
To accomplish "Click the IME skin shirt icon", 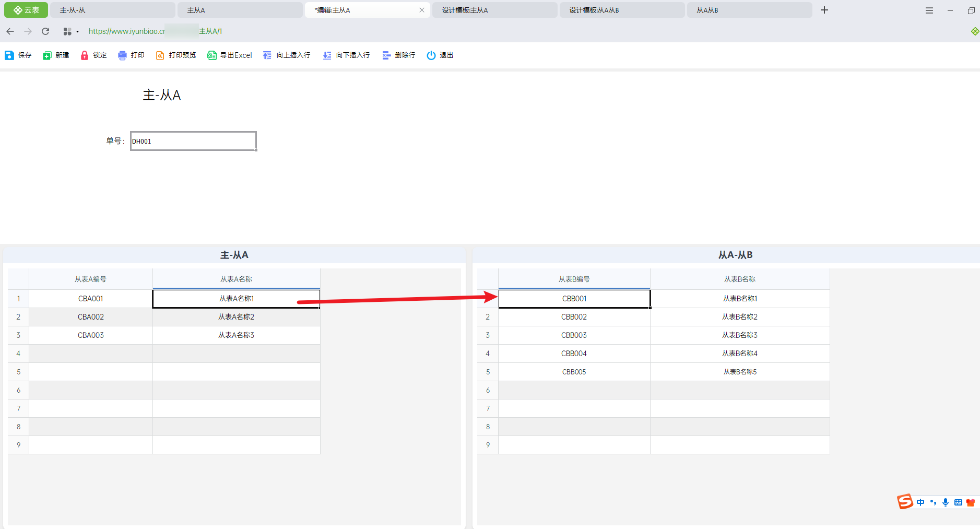I will [x=971, y=502].
